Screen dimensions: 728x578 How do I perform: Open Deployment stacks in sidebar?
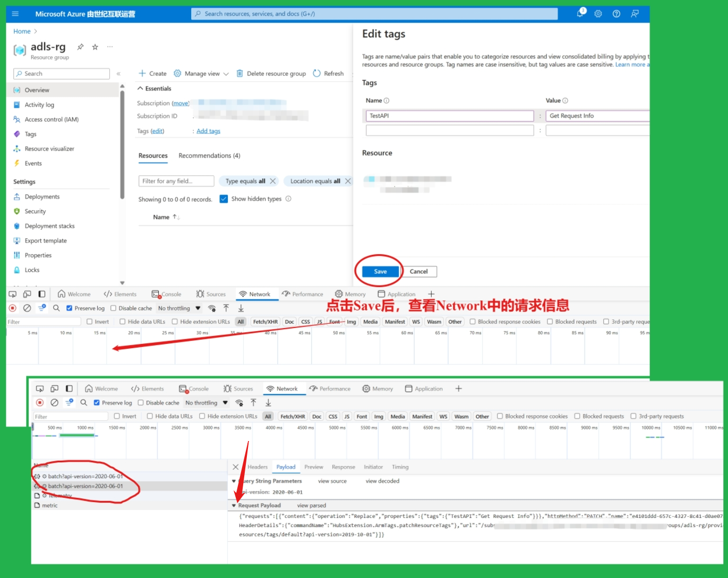click(x=49, y=226)
